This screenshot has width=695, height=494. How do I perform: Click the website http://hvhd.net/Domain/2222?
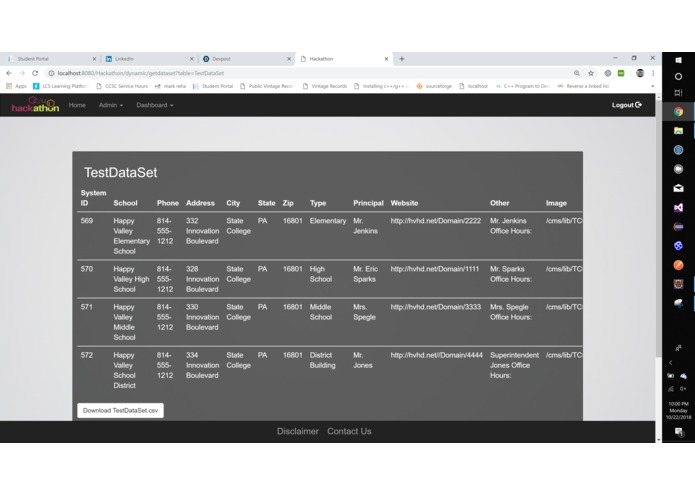click(436, 221)
